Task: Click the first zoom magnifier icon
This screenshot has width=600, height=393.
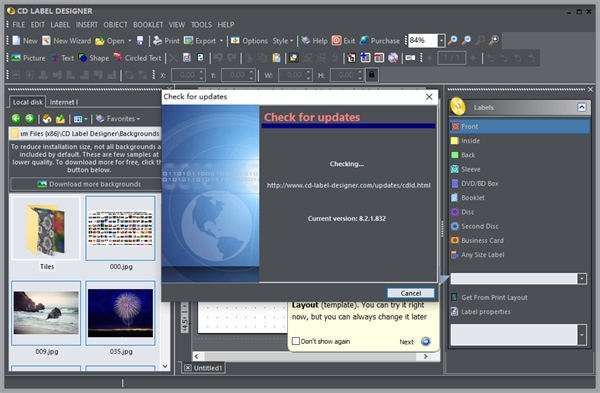Action: coord(452,40)
